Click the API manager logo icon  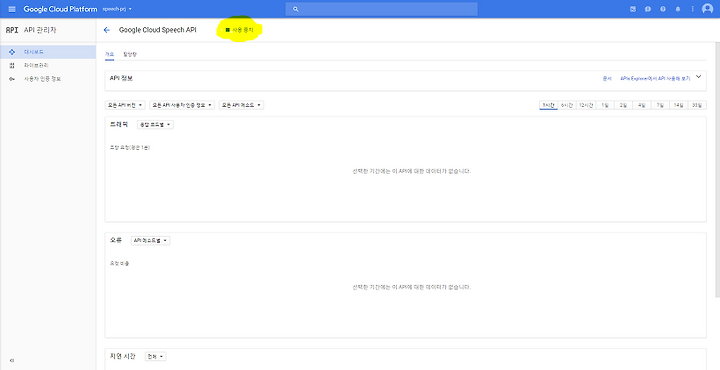point(12,30)
